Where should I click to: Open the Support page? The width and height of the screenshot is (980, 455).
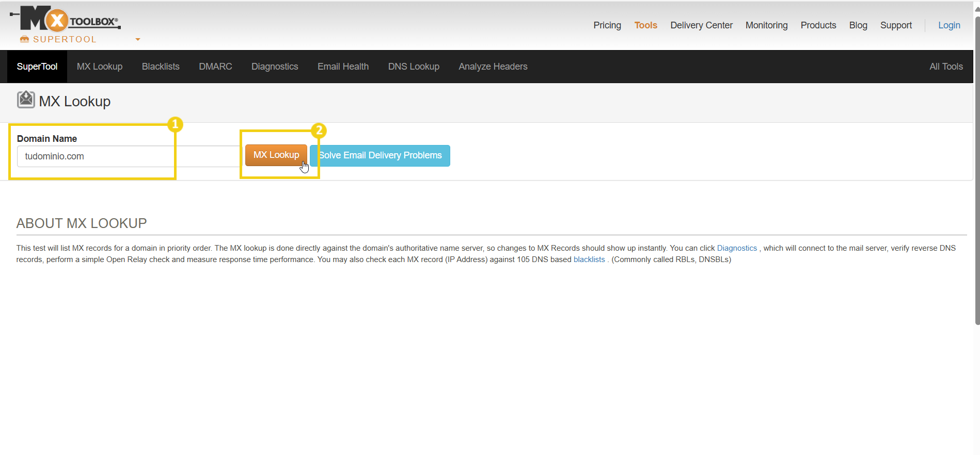tap(896, 25)
